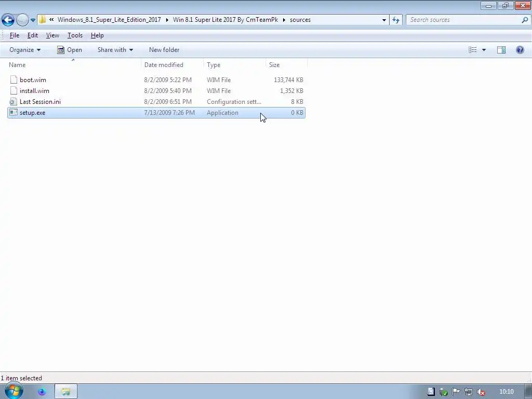Image resolution: width=532 pixels, height=399 pixels.
Task: Click New folder button
Action: click(164, 50)
